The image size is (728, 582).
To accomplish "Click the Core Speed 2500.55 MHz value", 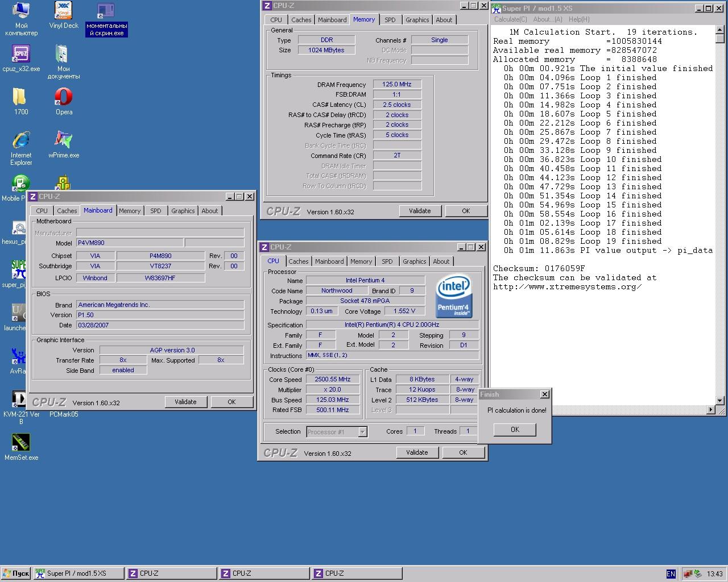I will 333,380.
